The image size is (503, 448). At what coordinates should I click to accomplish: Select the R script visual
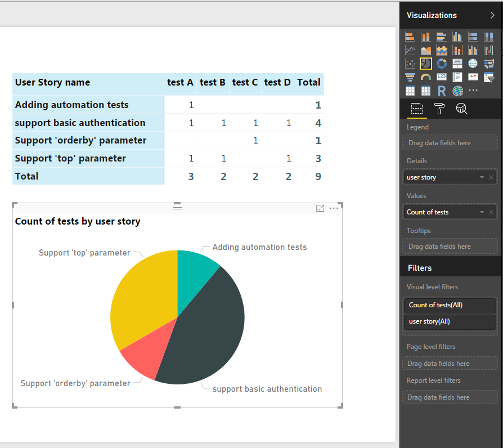click(x=442, y=91)
